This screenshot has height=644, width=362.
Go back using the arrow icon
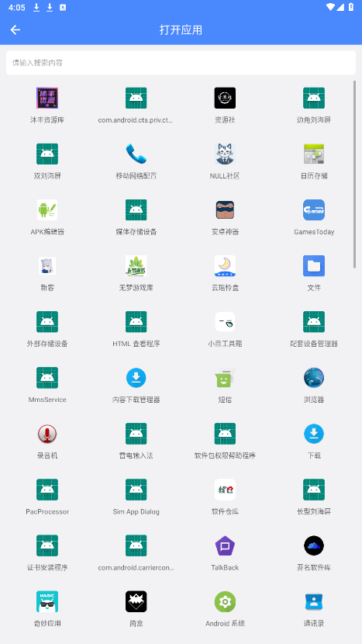pos(16,29)
